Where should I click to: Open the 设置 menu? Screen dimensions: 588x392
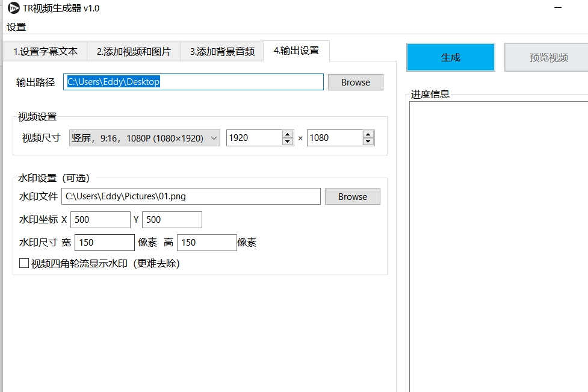click(x=16, y=27)
